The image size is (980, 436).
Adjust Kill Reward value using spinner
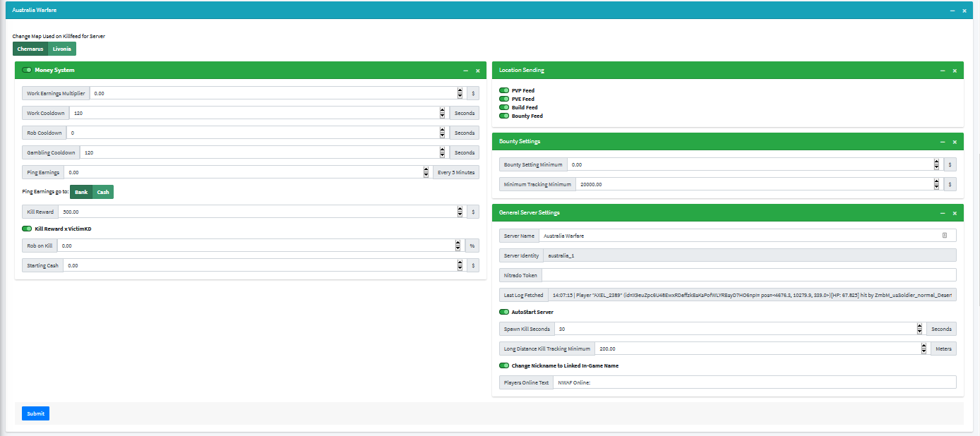(460, 212)
